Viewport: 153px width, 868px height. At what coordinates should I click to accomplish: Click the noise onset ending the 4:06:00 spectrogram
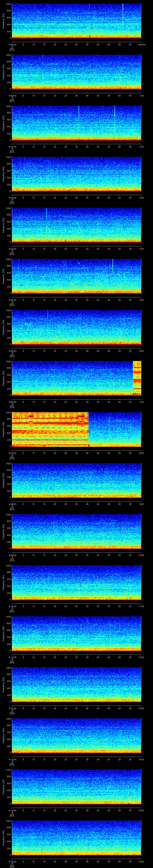point(137,377)
